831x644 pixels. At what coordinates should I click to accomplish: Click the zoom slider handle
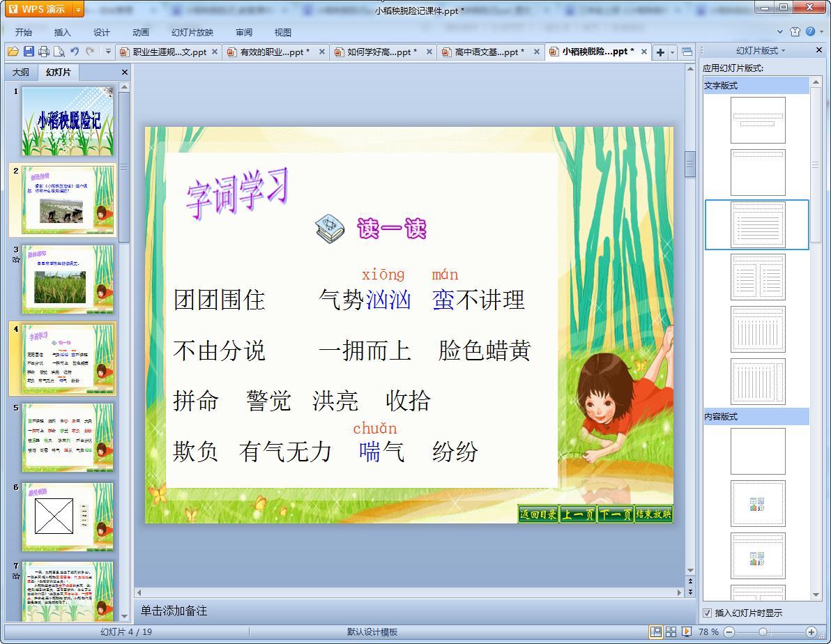click(763, 631)
